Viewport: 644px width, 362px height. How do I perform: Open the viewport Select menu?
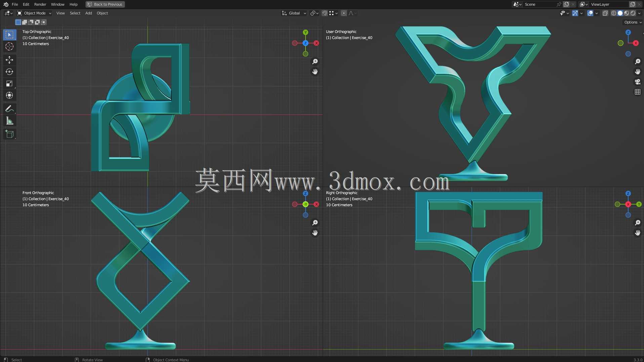75,13
